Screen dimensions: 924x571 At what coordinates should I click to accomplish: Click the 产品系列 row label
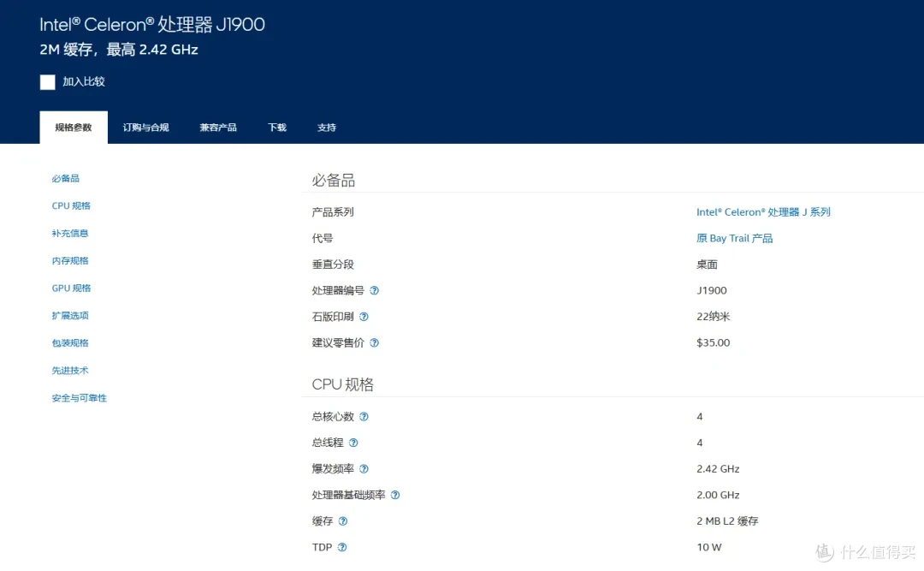pyautogui.click(x=333, y=212)
